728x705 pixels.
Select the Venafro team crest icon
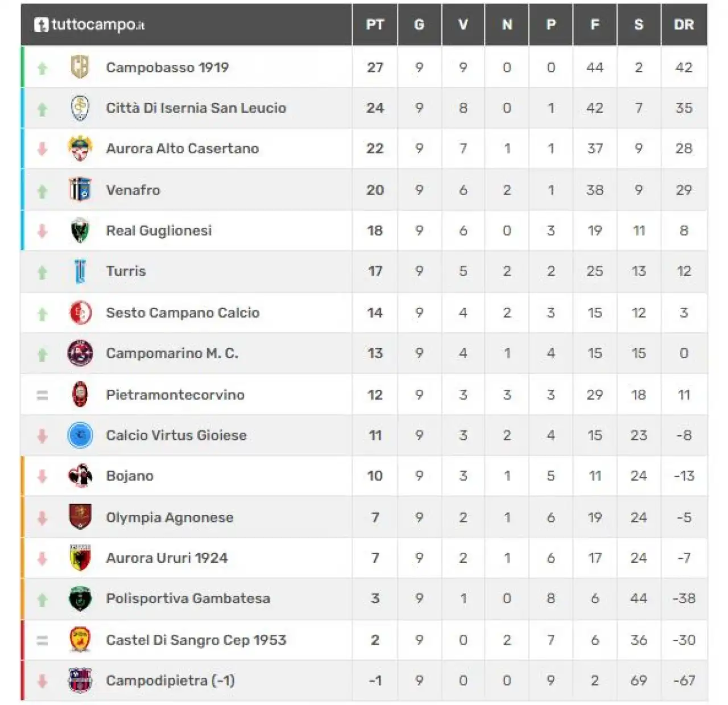(x=80, y=189)
